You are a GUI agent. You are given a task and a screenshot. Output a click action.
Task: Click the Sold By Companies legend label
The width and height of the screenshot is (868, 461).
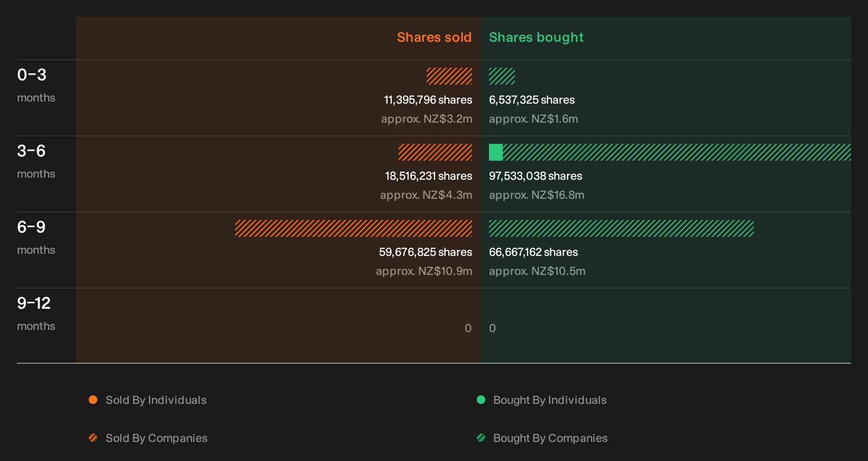click(156, 438)
